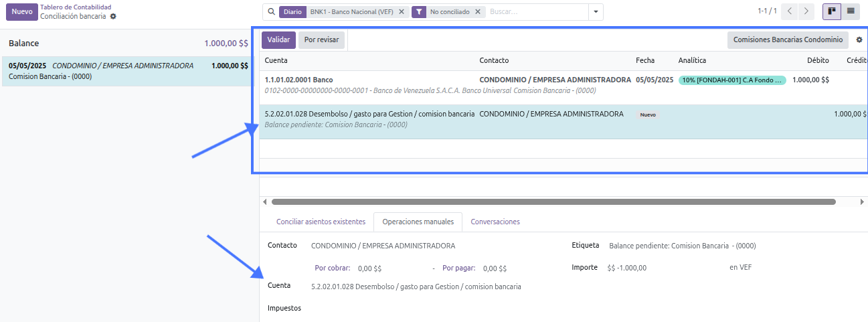The height and width of the screenshot is (322, 868).
Task: Apply Comisiones Bancarias Condominio model
Action: pyautogui.click(x=788, y=40)
